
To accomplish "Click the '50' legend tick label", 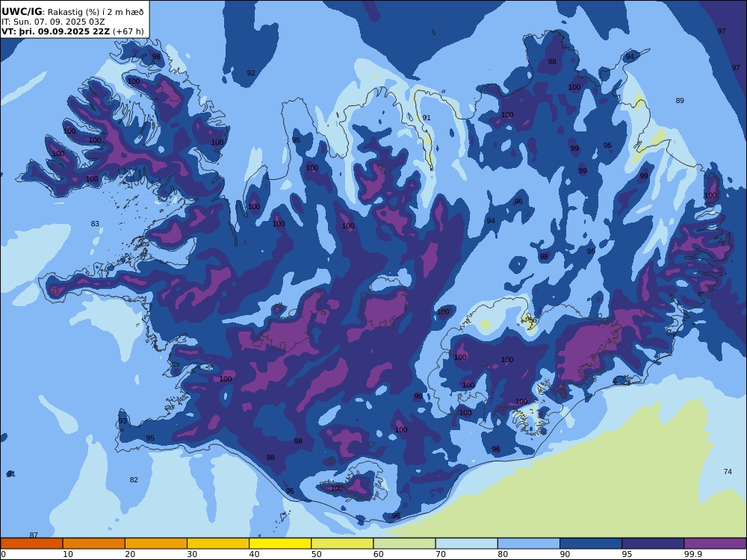I will point(316,554).
